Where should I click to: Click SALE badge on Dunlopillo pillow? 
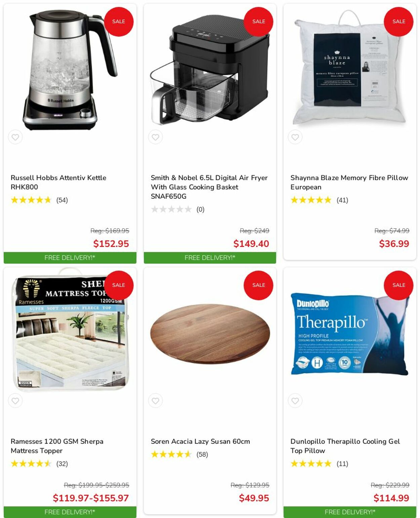coord(398,285)
